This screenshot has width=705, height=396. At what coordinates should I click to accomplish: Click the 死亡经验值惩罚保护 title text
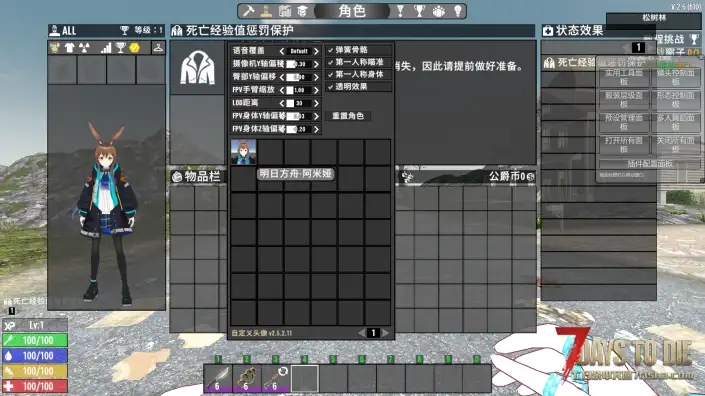pos(239,31)
